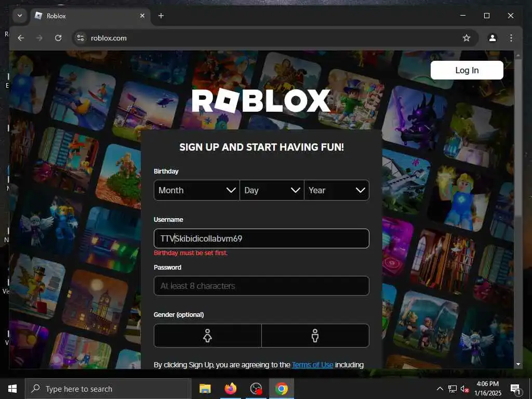
Task: Click the Chrome taskbar icon
Action: tap(282, 389)
